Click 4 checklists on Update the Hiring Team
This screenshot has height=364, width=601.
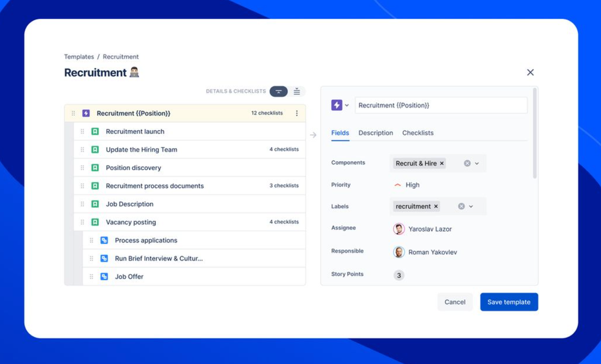284,149
